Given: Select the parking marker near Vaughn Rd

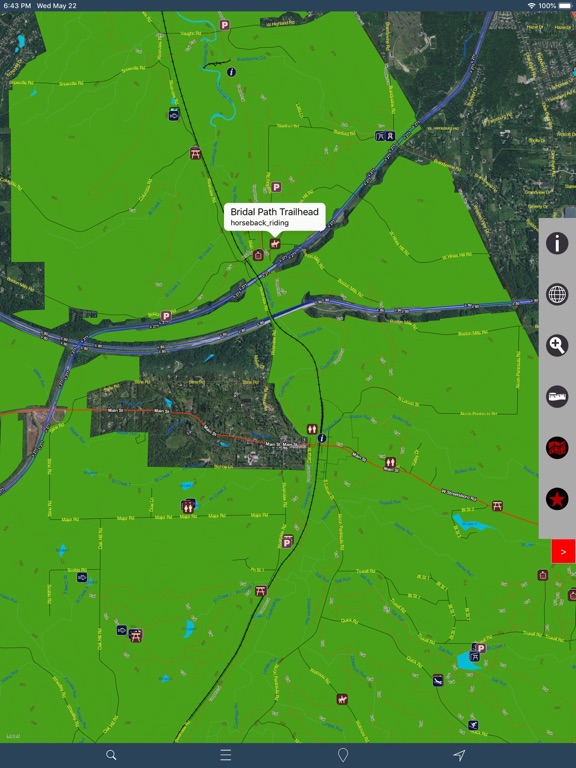Looking at the screenshot, I should pyautogui.click(x=224, y=25).
